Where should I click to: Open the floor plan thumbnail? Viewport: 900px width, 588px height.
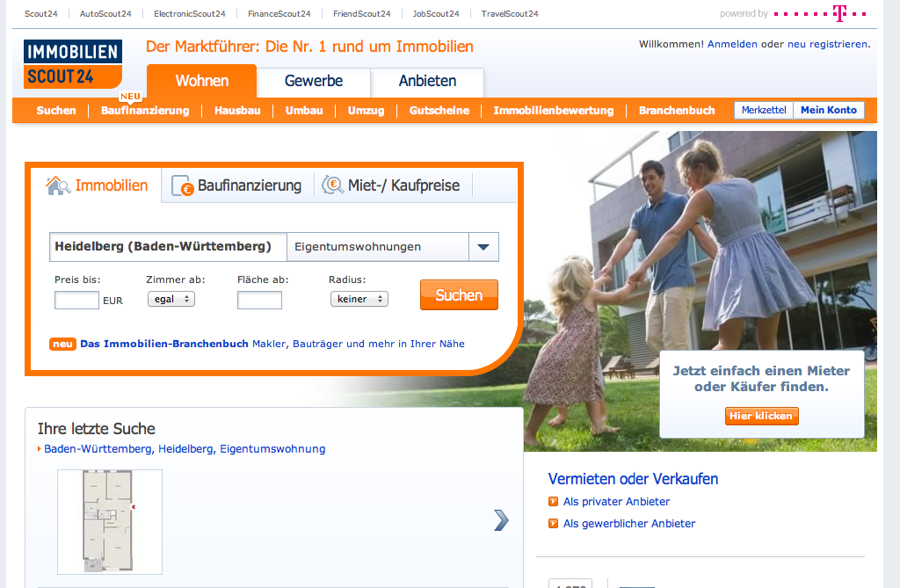coord(110,522)
